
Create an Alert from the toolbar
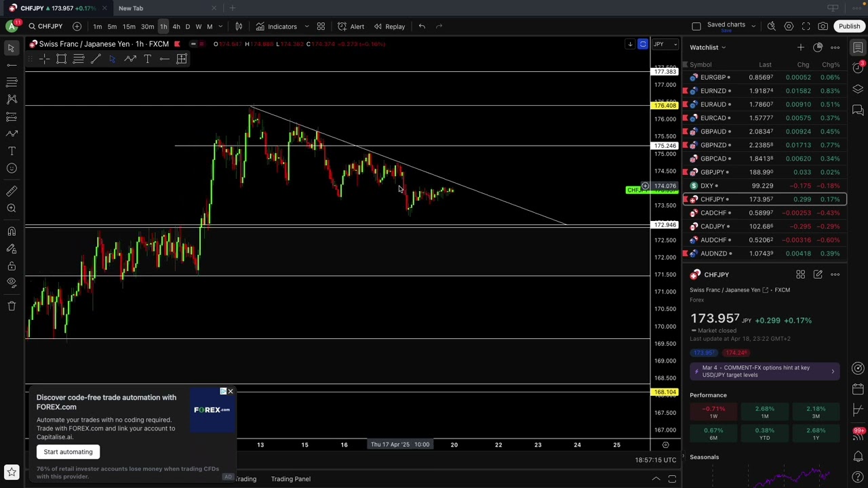click(x=351, y=26)
